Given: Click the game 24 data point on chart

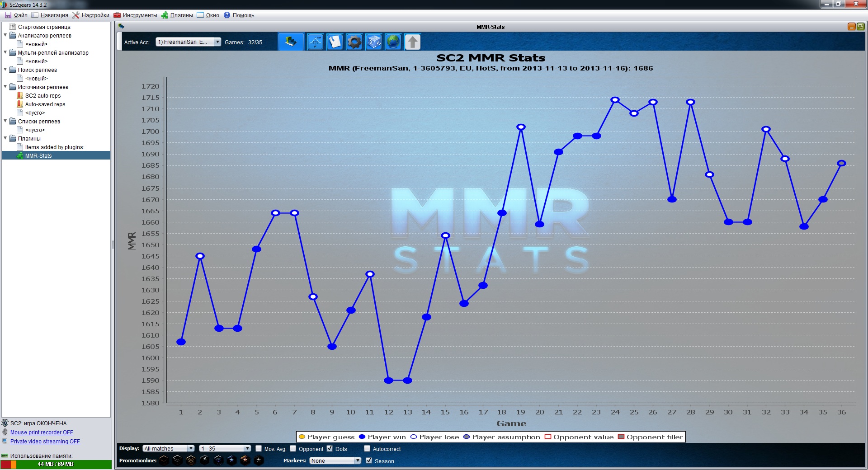Looking at the screenshot, I should coord(615,100).
